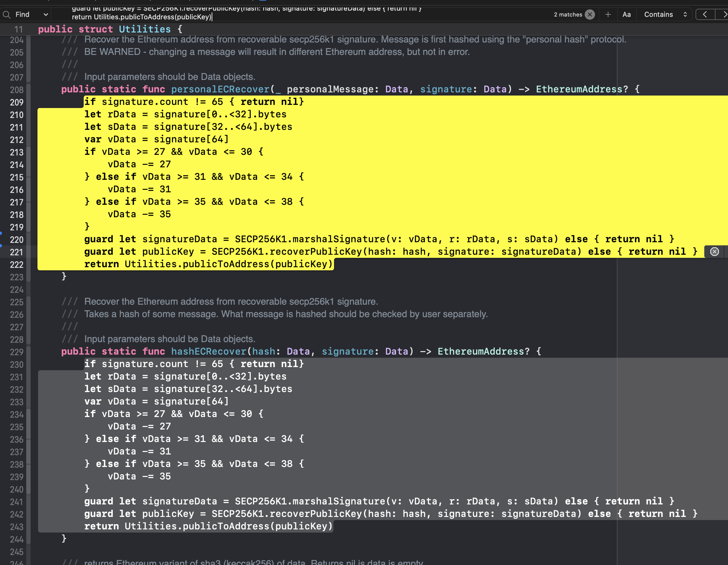Screen dimensions: 728x565
Task: Click 'EthereumAddress?' return type on line 208
Action: click(x=582, y=89)
